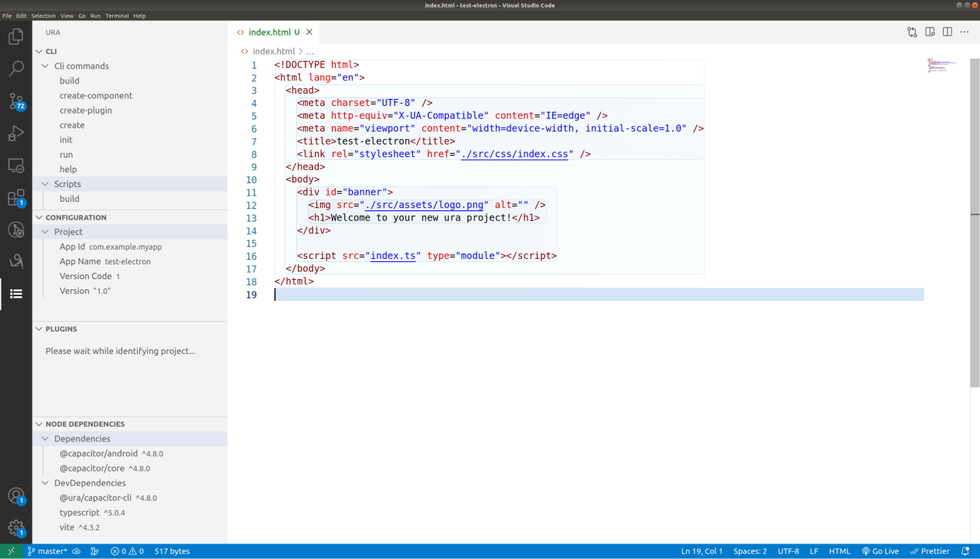Click the Prettier status item
The width and height of the screenshot is (980, 559).
pos(930,551)
